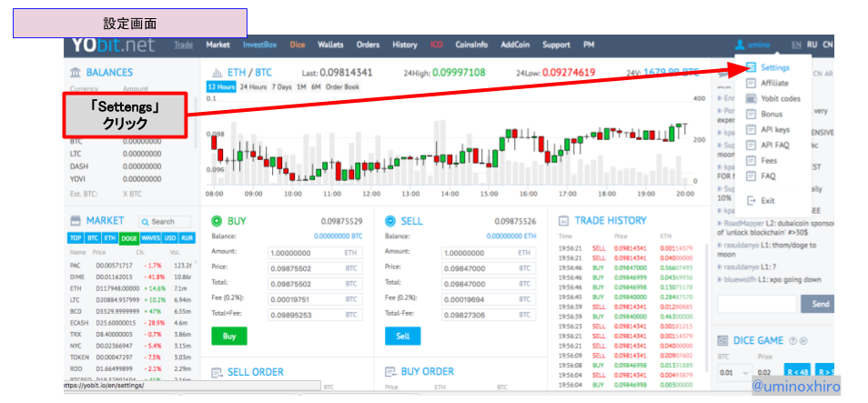The image size is (868, 403).
Task: Select the 12 Hours chart range
Action: [221, 87]
